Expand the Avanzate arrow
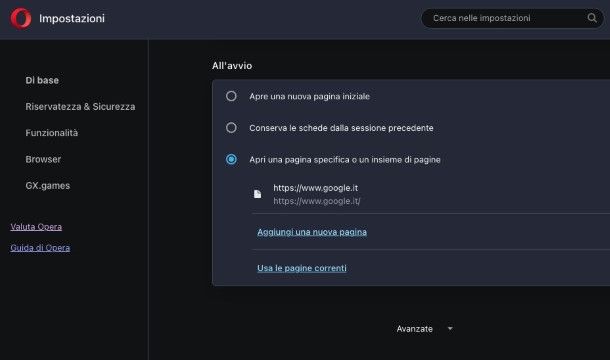 pos(450,328)
